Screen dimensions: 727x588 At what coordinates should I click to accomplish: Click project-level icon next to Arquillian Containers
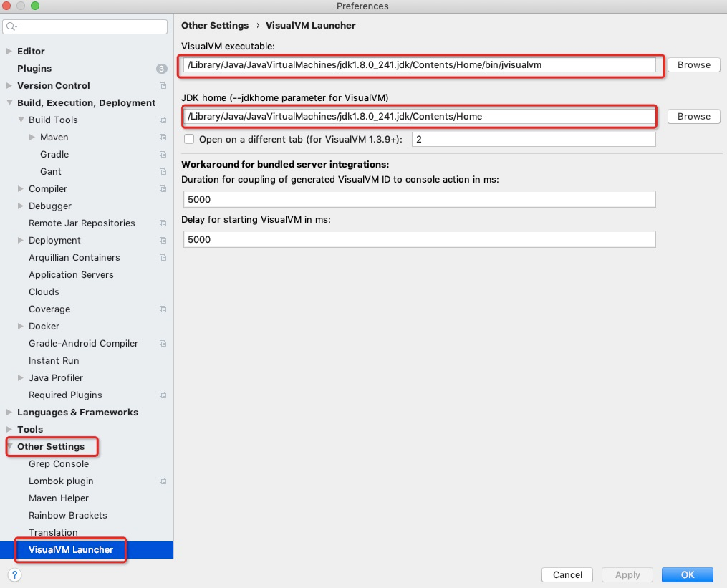point(163,257)
